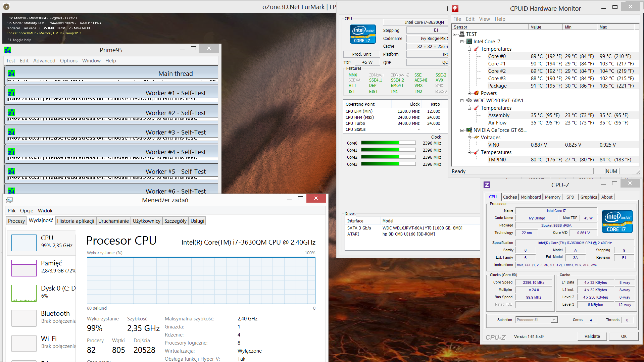Click the purple CPU-Z app icon in title bar
This screenshot has width=644, height=362.
487,185
